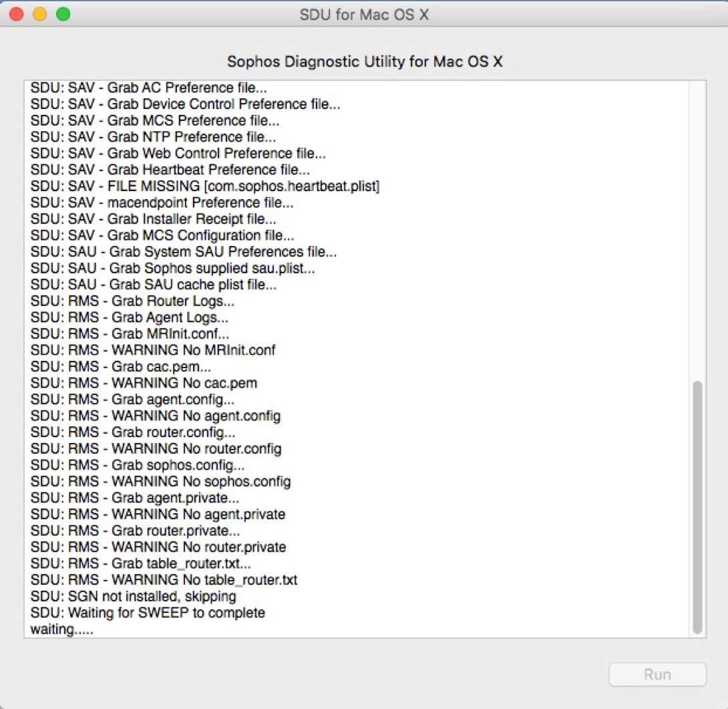Click the 'Grab agent.private...' line
This screenshot has width=728, height=709.
click(135, 498)
